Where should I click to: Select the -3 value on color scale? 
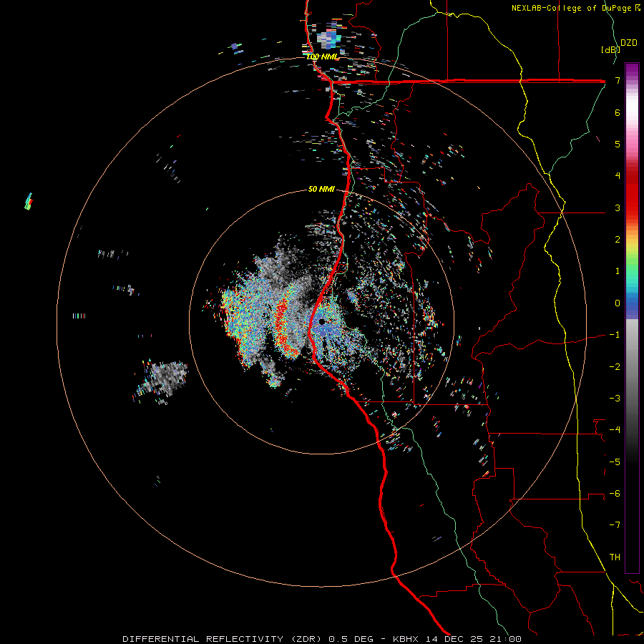pos(615,398)
